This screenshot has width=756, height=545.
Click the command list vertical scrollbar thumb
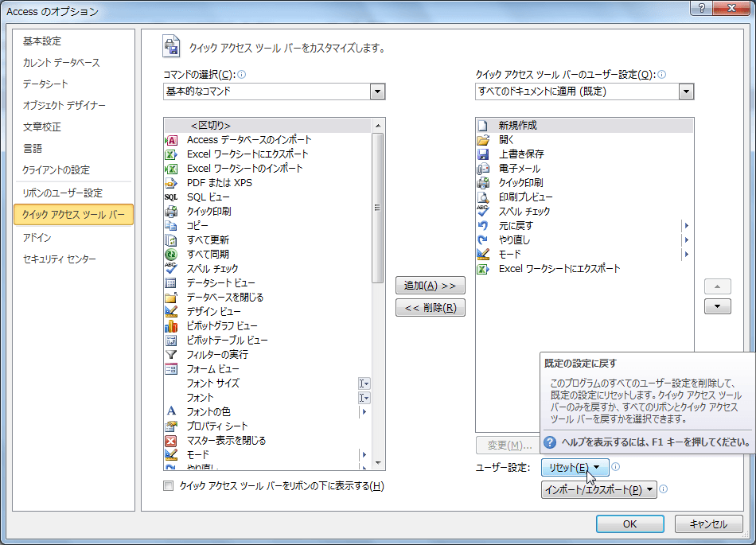[378, 208]
